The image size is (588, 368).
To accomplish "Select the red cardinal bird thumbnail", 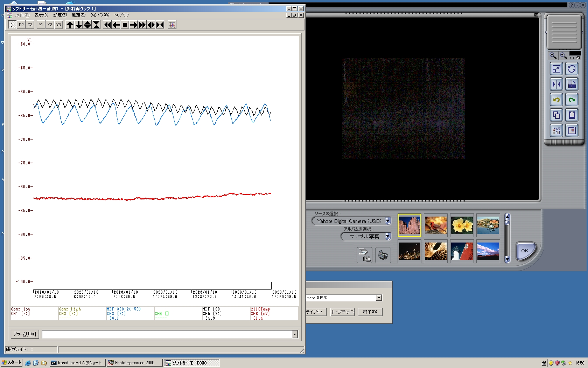I will coord(435,225).
